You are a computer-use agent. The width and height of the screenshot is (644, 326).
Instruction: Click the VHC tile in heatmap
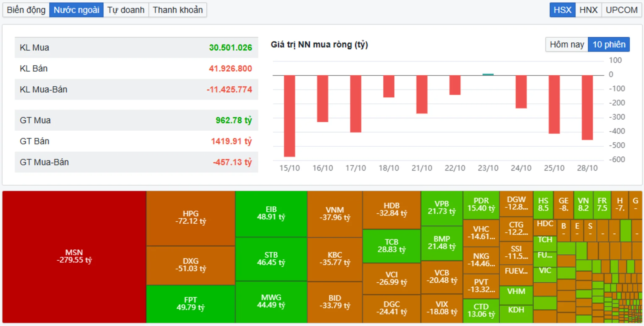(x=481, y=233)
